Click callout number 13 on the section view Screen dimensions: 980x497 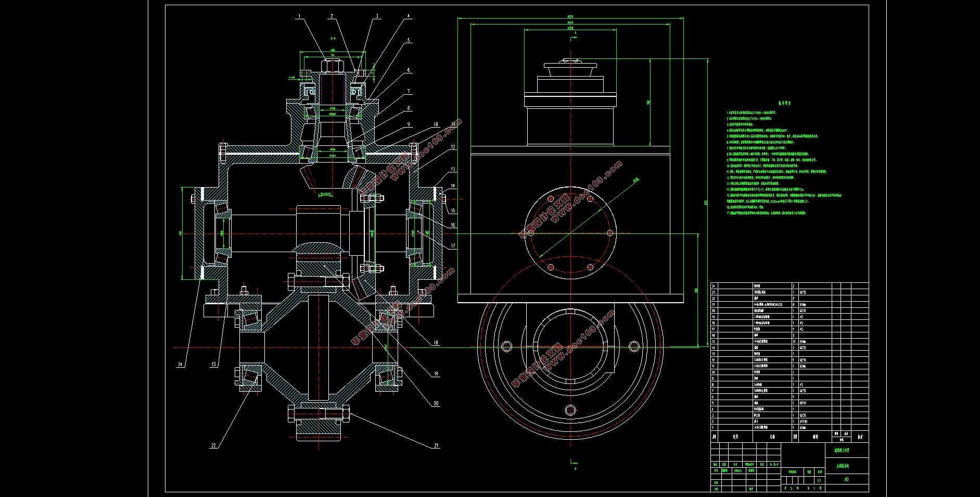[453, 169]
